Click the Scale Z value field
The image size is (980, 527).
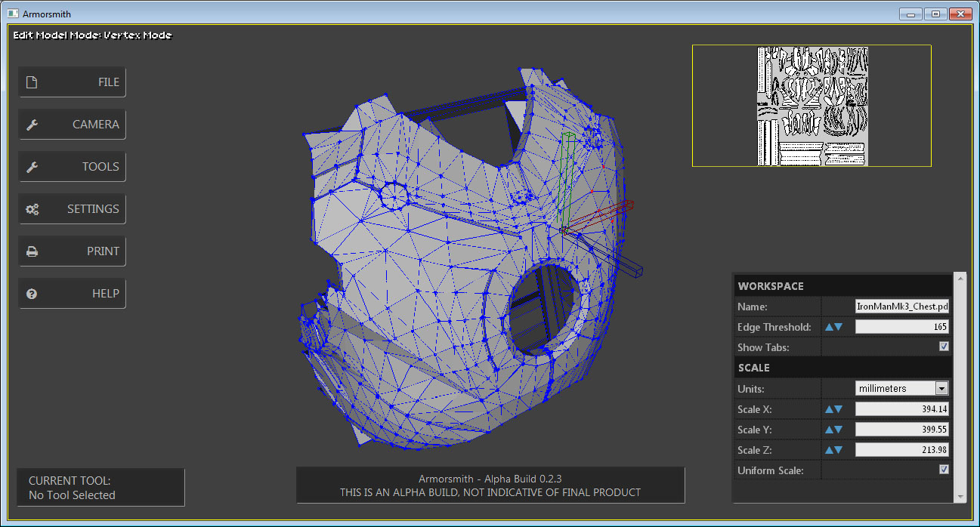coord(901,450)
